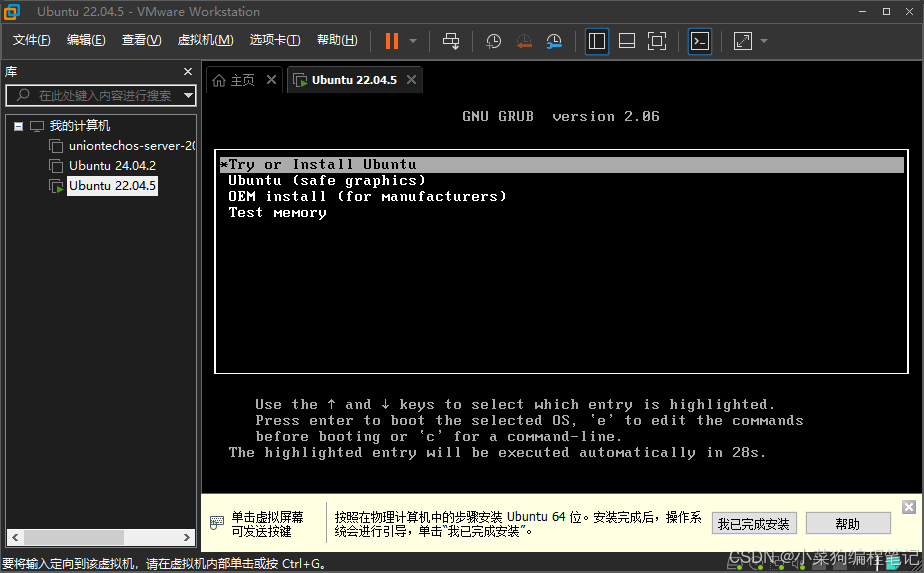Viewport: 924px width, 573px height.
Task: Open the 选项卡(T) menu
Action: (x=275, y=40)
